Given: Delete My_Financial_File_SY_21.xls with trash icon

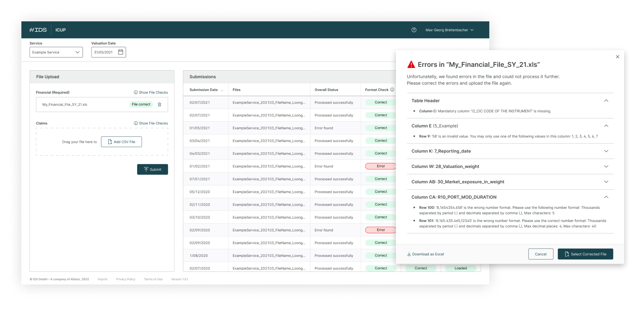Looking at the screenshot, I should click(159, 105).
